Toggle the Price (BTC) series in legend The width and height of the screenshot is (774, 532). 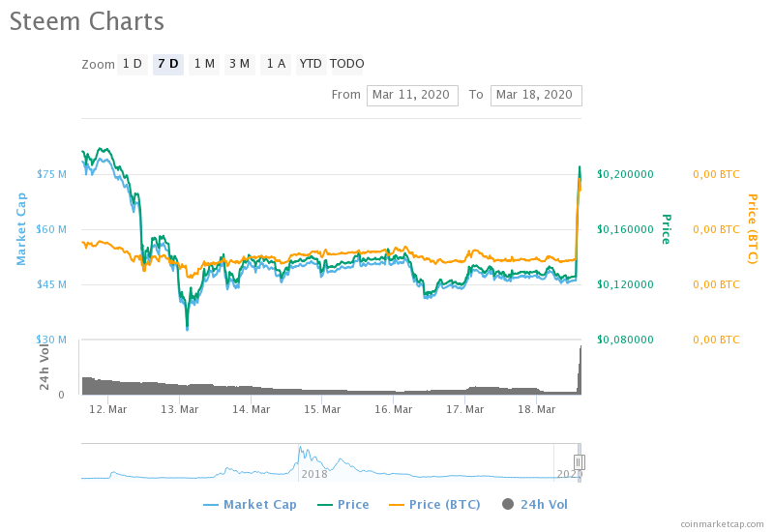[x=434, y=504]
